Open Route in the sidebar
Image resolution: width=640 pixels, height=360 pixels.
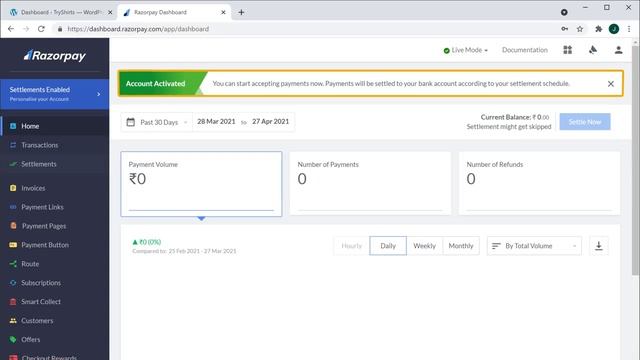coord(55,264)
